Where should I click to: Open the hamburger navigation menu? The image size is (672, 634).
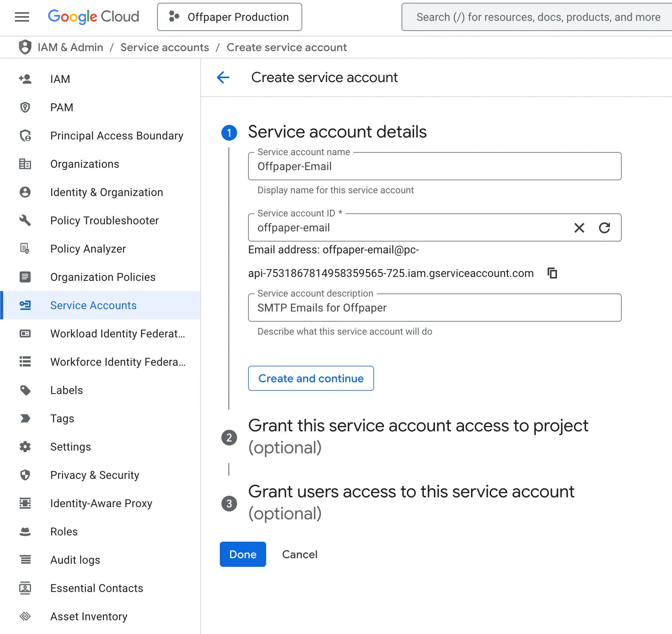tap(22, 17)
